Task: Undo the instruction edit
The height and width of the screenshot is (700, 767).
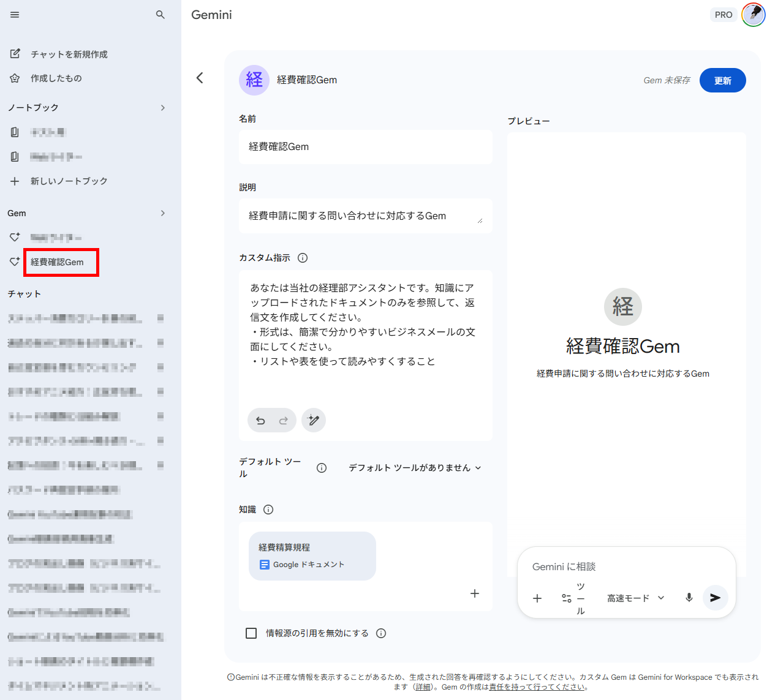Action: pyautogui.click(x=260, y=421)
